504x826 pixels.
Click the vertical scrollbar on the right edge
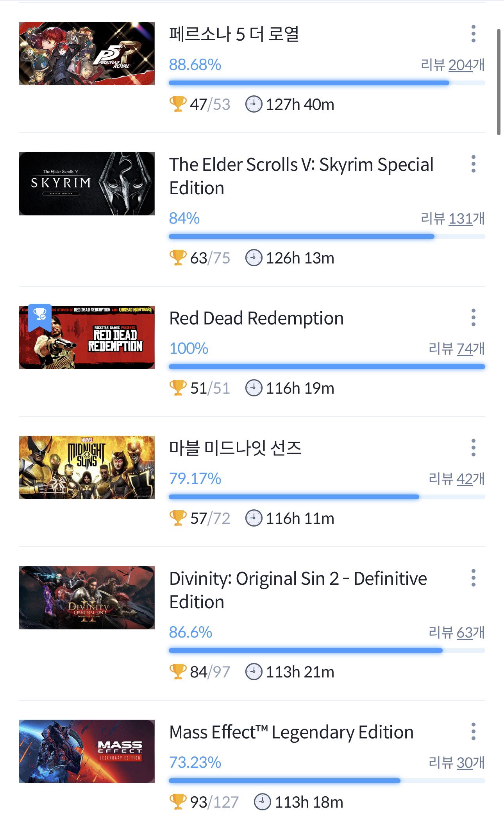pos(499,82)
